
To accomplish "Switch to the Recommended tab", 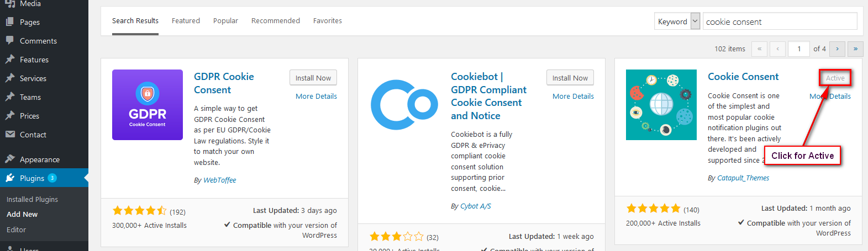I will tap(276, 21).
